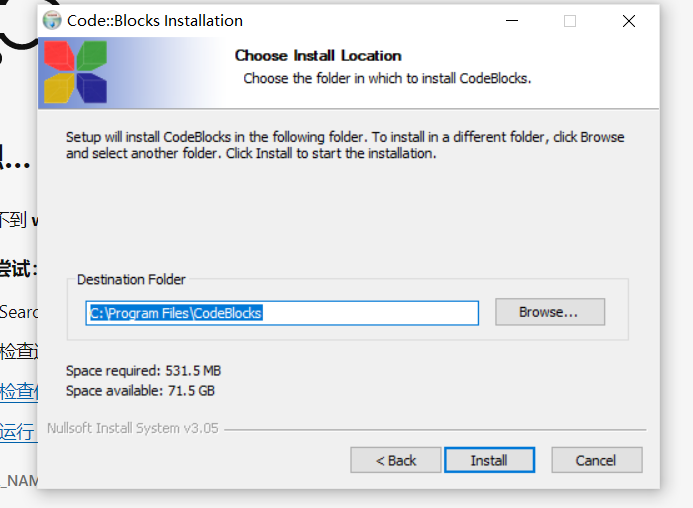Click the 'Choose Install Location' heading
The width and height of the screenshot is (693, 508).
click(x=318, y=56)
